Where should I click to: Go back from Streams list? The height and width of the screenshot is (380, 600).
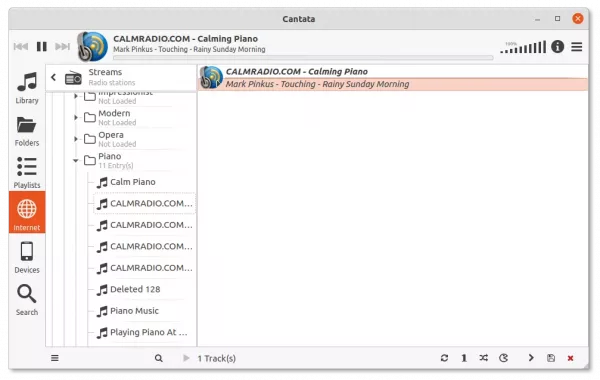tap(54, 77)
